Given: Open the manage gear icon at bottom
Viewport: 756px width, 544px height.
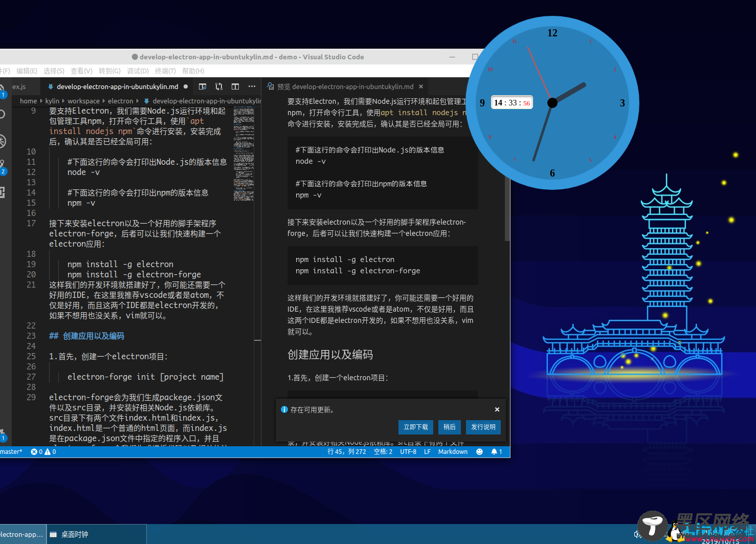Looking at the screenshot, I should pos(3,434).
